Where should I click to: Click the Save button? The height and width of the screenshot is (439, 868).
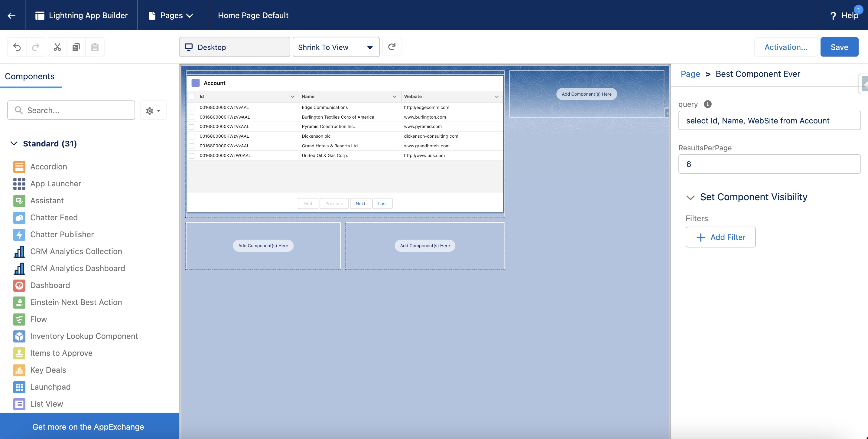pyautogui.click(x=839, y=47)
